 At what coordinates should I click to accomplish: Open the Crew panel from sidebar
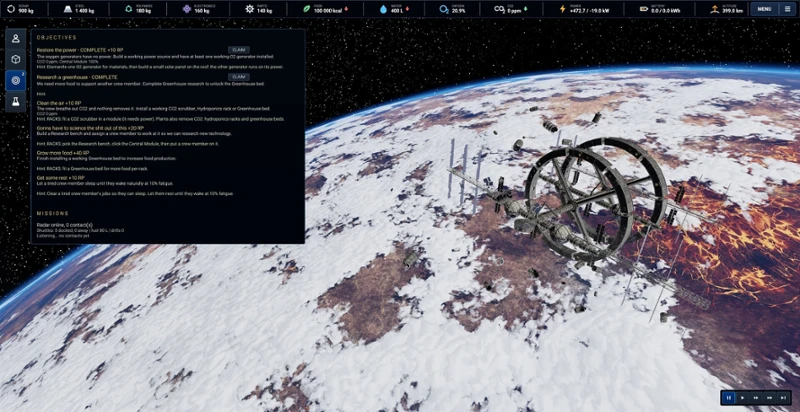(x=16, y=39)
